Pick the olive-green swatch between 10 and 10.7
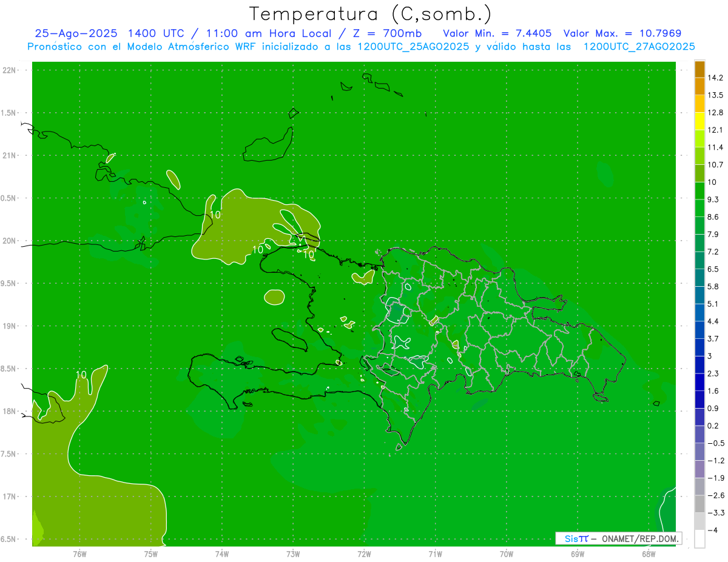The height and width of the screenshot is (562, 728). pos(699,173)
